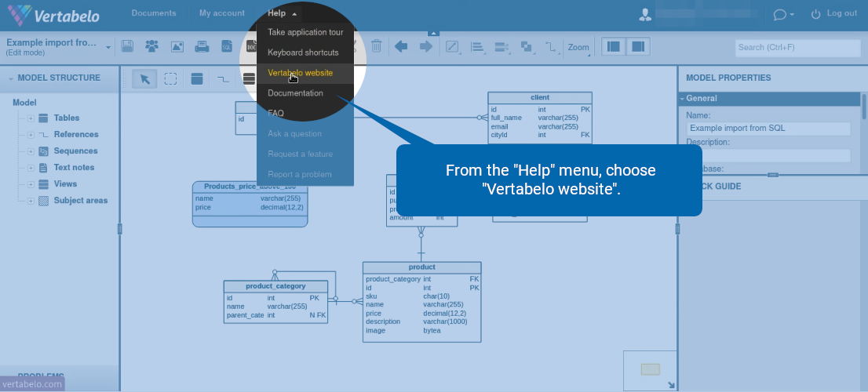
Task: Export diagram as image icon
Action: point(177,47)
